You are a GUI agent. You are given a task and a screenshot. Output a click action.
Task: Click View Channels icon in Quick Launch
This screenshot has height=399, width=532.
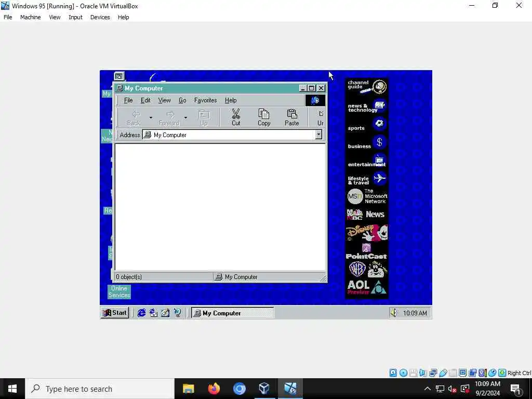point(177,312)
